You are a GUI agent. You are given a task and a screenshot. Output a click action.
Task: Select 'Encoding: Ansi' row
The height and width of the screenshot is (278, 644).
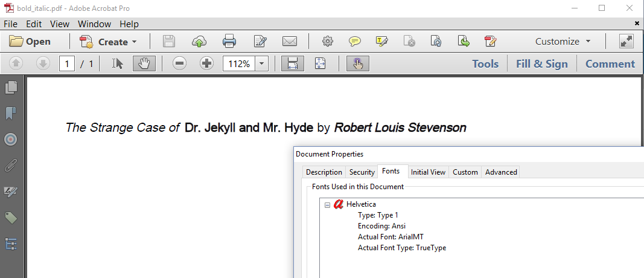[x=381, y=226]
